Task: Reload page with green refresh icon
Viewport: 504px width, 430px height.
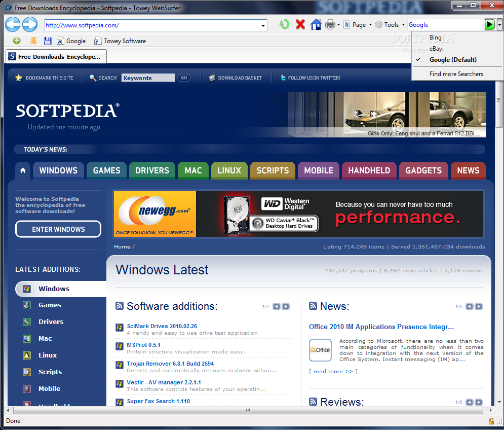Action: pos(284,24)
